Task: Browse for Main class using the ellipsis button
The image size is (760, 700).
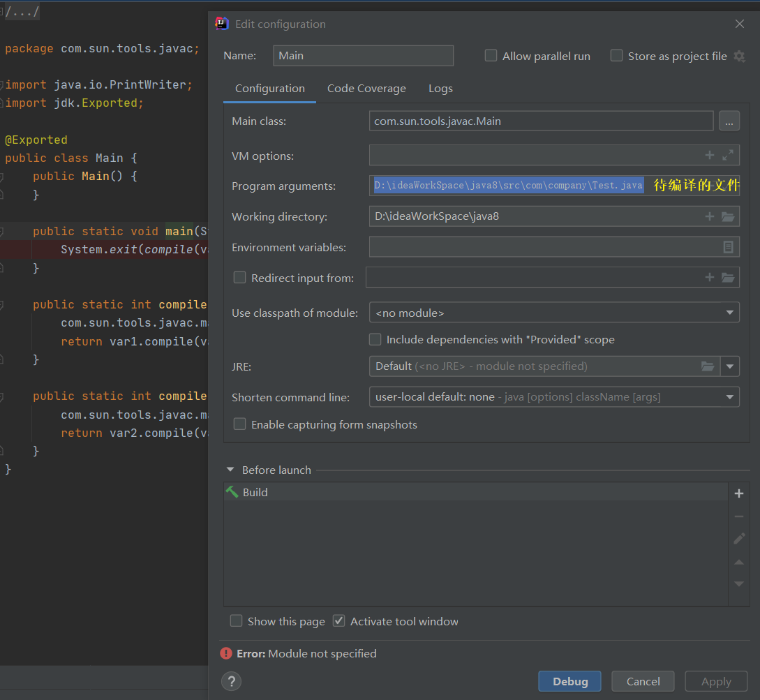Action: (x=729, y=120)
